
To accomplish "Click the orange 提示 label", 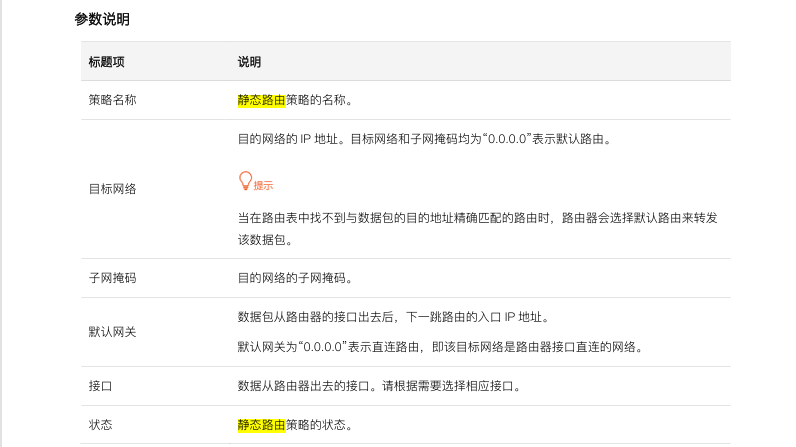I will coord(263,186).
